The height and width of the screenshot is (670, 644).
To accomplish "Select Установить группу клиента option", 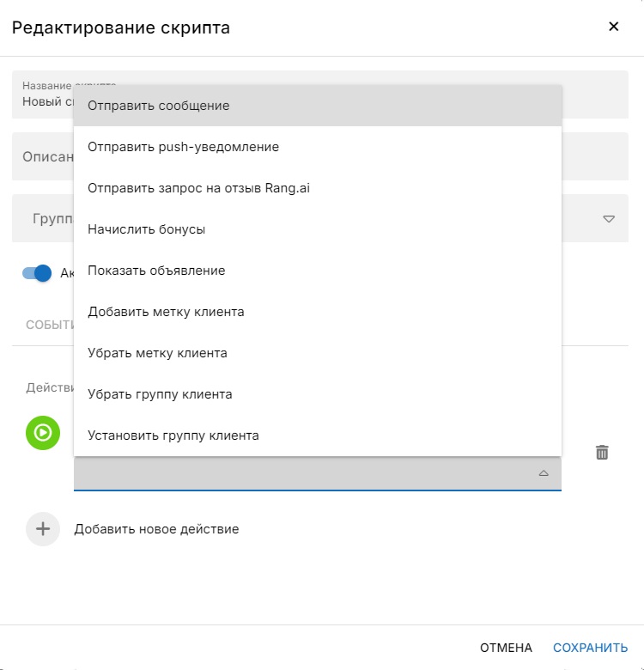I will [318, 435].
